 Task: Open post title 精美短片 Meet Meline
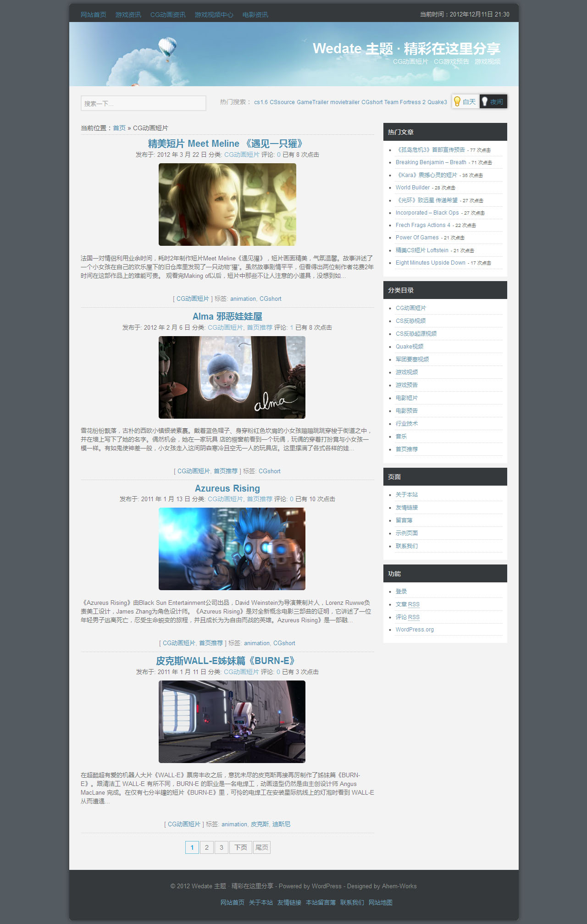point(227,144)
